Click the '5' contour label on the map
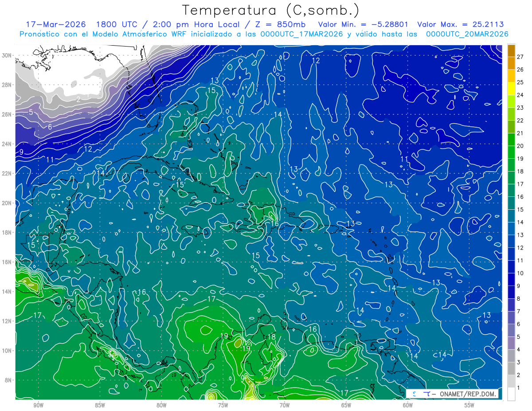Screen dimensions: 532x411 [31, 112]
